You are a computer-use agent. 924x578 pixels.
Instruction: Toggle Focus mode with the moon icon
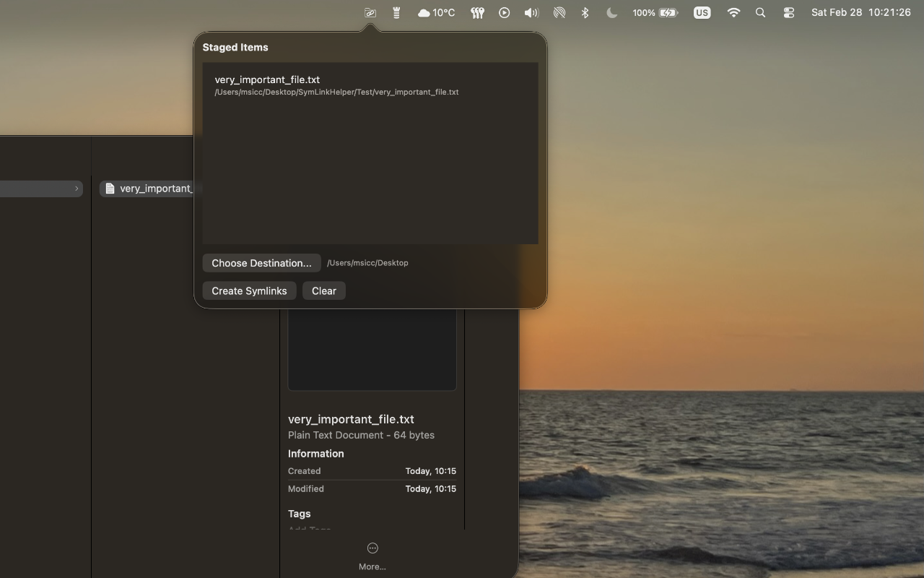611,12
